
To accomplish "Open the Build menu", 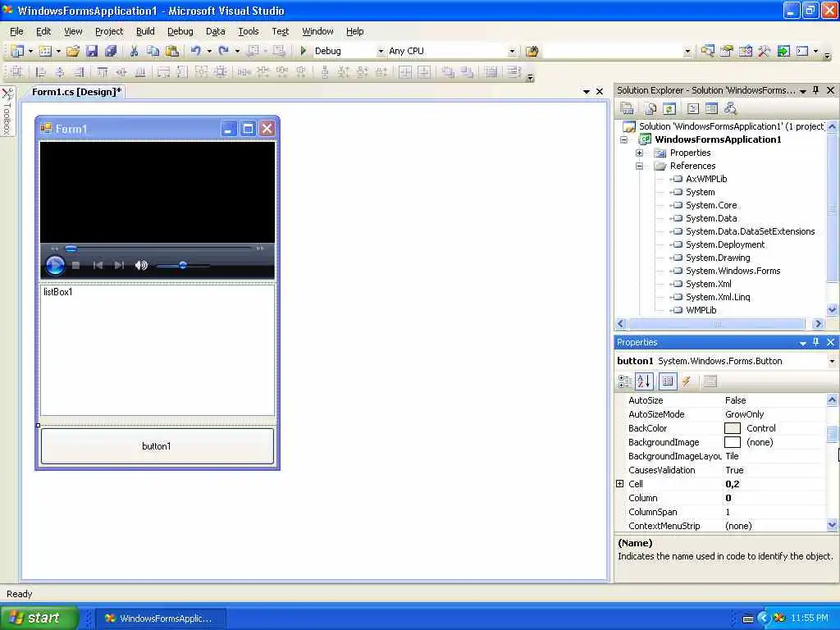I will pos(145,31).
